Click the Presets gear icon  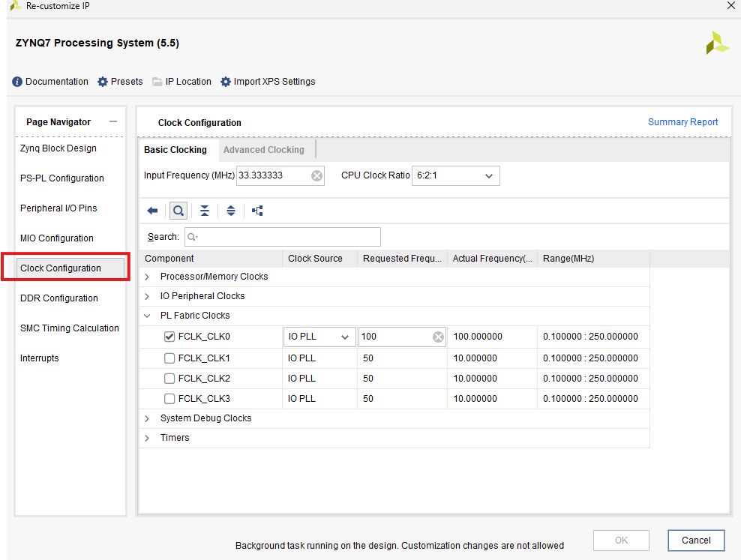(x=103, y=82)
